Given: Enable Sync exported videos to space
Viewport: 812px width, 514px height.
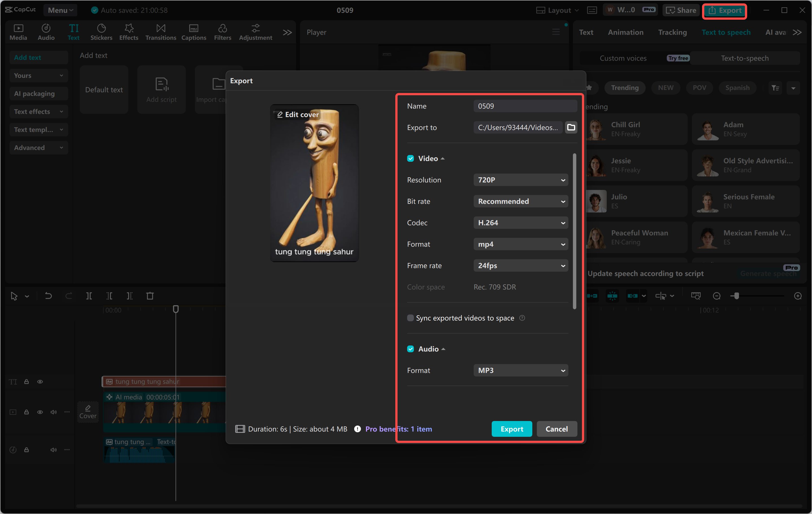Looking at the screenshot, I should (411, 318).
